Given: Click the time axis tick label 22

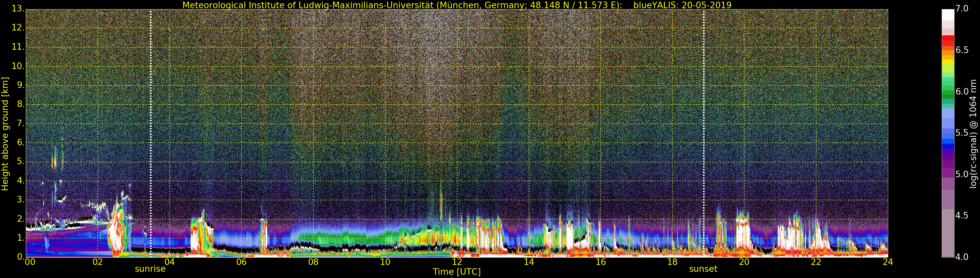Looking at the screenshot, I should coord(816,262).
